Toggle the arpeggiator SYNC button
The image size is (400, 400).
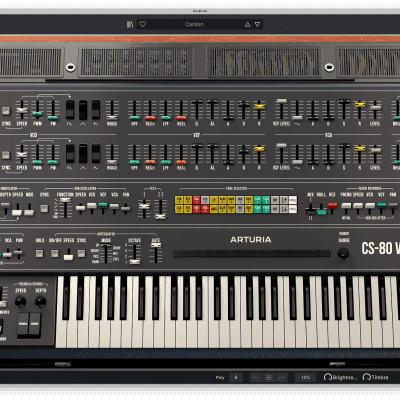pyautogui.click(x=81, y=253)
